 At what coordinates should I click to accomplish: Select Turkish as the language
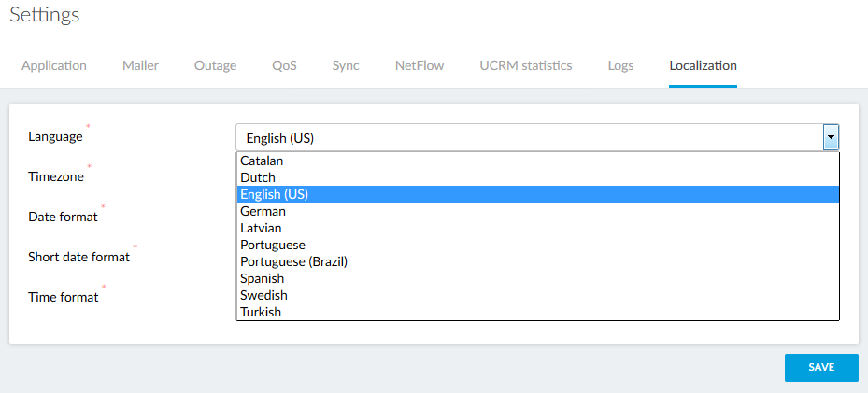261,312
